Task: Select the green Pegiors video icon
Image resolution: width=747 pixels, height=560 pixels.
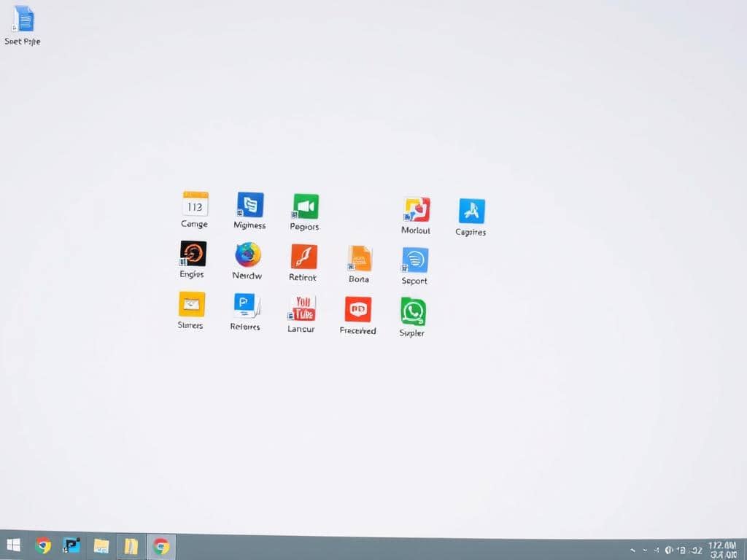Action: (x=306, y=206)
